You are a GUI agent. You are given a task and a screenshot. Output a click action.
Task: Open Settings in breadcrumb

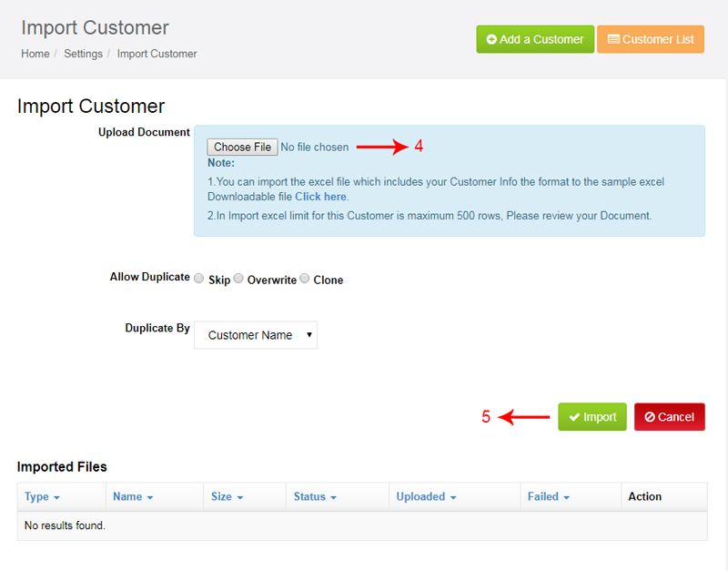83,54
